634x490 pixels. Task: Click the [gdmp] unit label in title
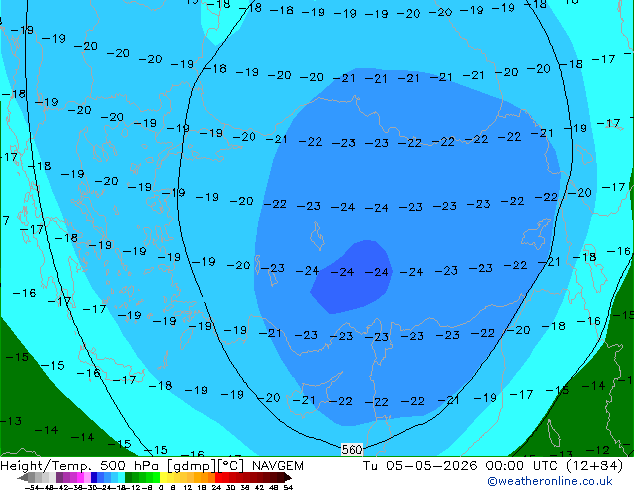pos(191,466)
